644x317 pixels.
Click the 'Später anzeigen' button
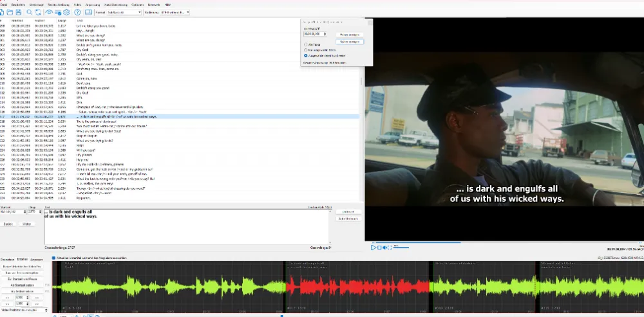pyautogui.click(x=350, y=41)
